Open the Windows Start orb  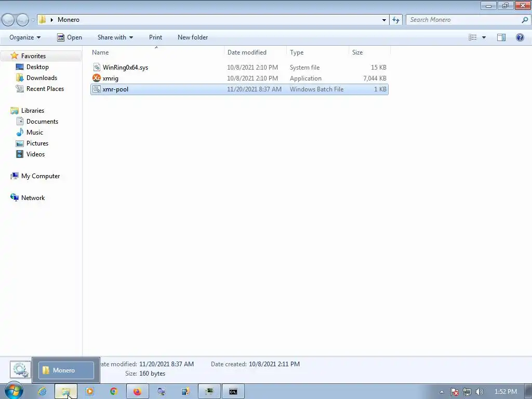(x=14, y=391)
